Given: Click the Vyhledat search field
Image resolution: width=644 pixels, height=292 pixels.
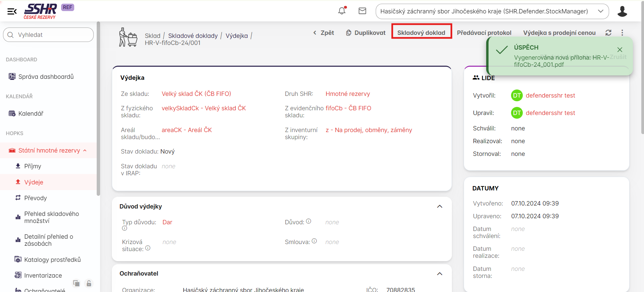Looking at the screenshot, I should coord(48,35).
